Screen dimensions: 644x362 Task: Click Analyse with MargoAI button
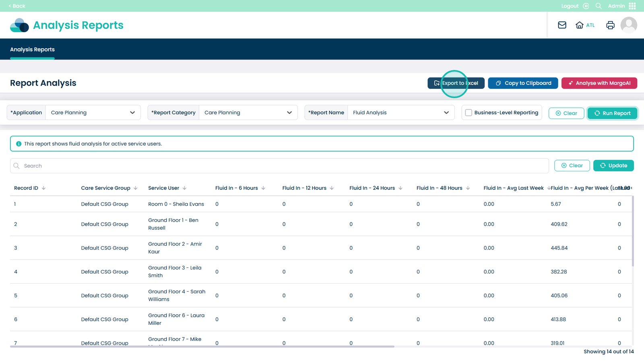599,83
